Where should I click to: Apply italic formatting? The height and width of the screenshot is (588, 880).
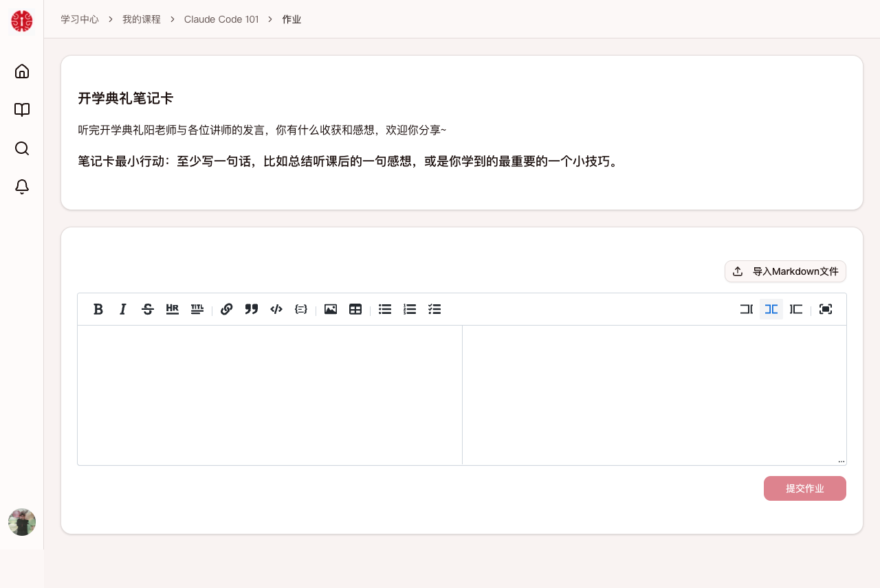122,309
